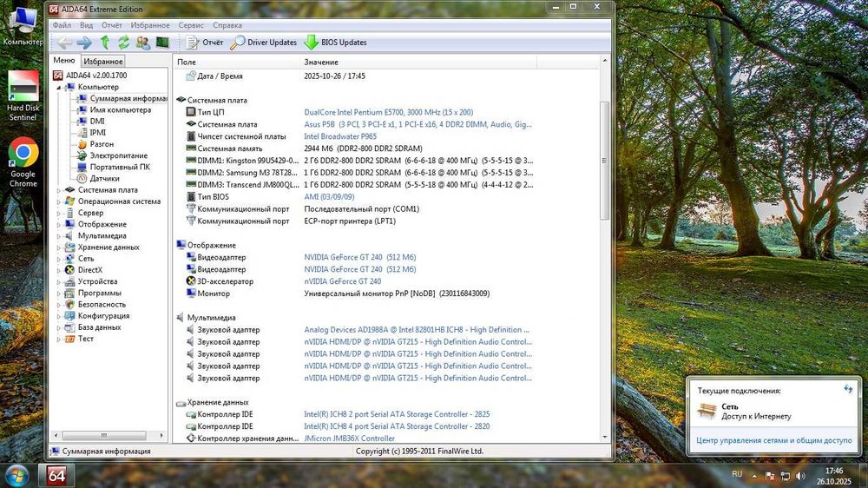
Task: Click the Значение column header
Action: tap(418, 62)
